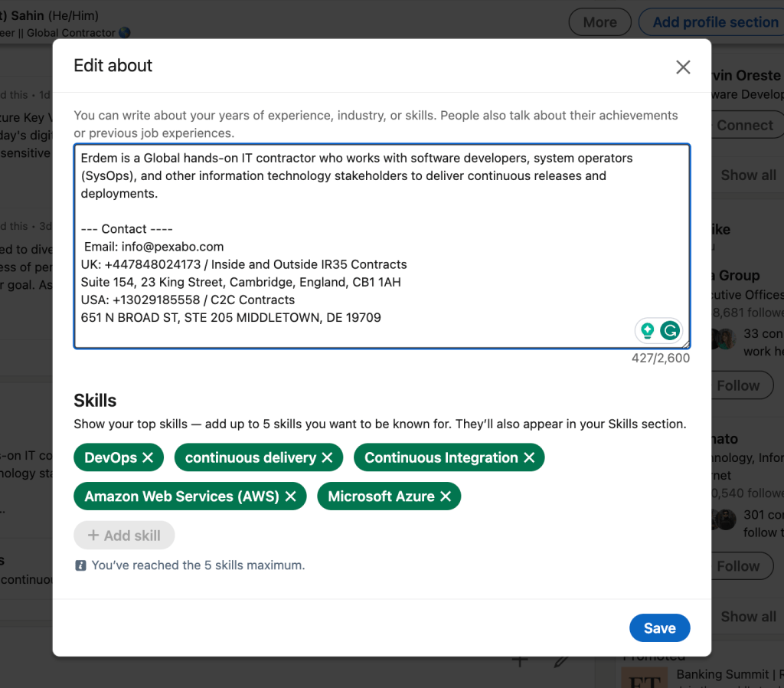Screen dimensions: 784x688
Task: Remove the DevOps skill tag
Action: (x=148, y=457)
